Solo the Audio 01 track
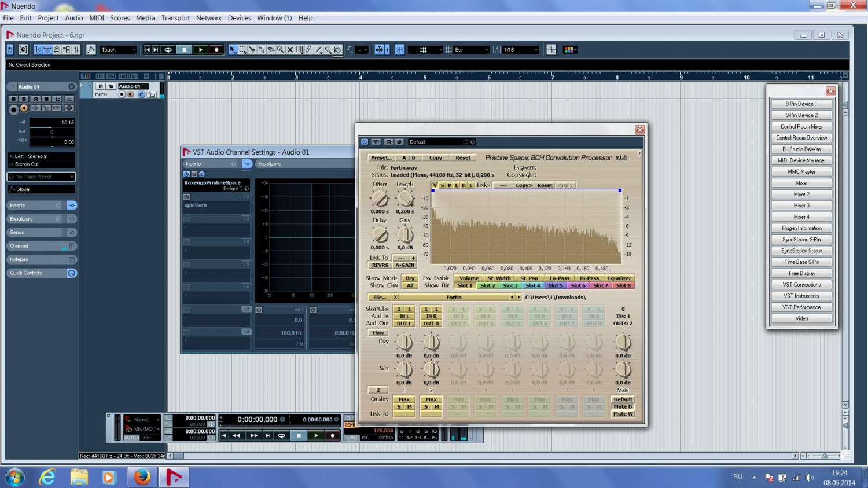Screen dimensions: 868x488 click(x=111, y=86)
